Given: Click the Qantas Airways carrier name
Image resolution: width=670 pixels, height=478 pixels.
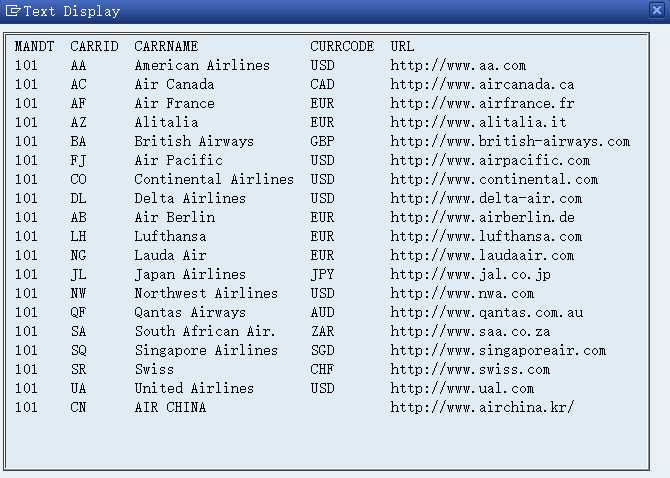Looking at the screenshot, I should pos(190,312).
